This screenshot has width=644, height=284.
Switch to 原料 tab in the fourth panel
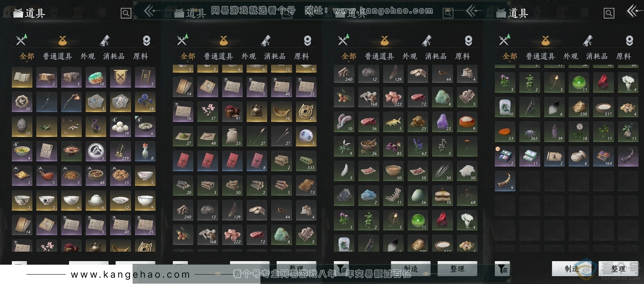pos(623,56)
